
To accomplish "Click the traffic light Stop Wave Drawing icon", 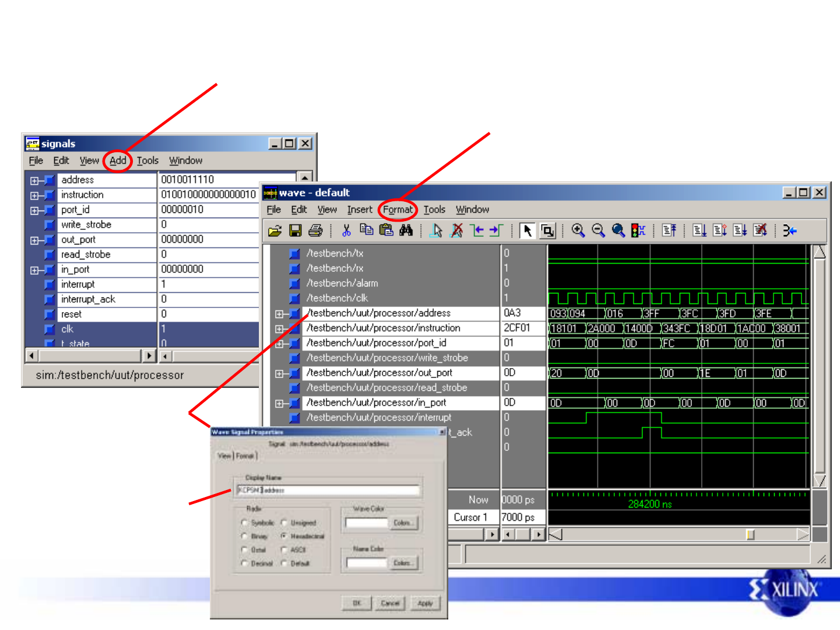I will (x=638, y=231).
